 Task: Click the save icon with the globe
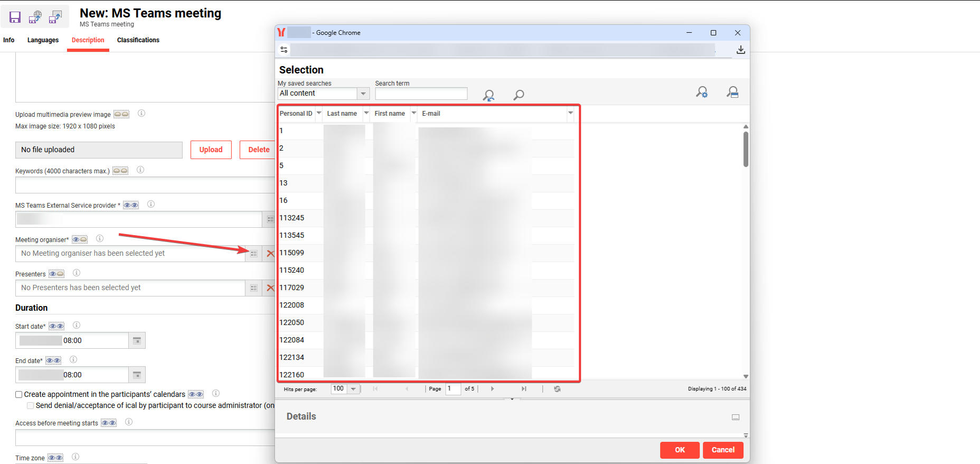(35, 17)
